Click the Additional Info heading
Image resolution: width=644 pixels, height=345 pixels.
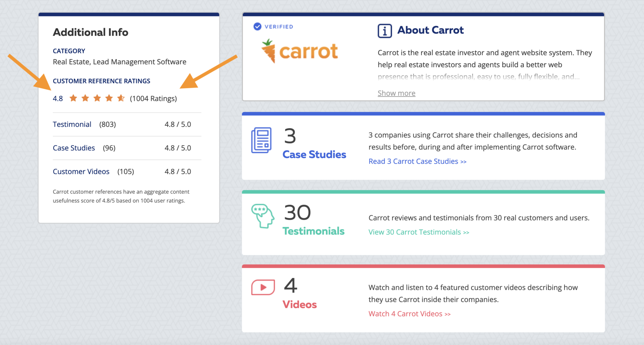coord(91,32)
